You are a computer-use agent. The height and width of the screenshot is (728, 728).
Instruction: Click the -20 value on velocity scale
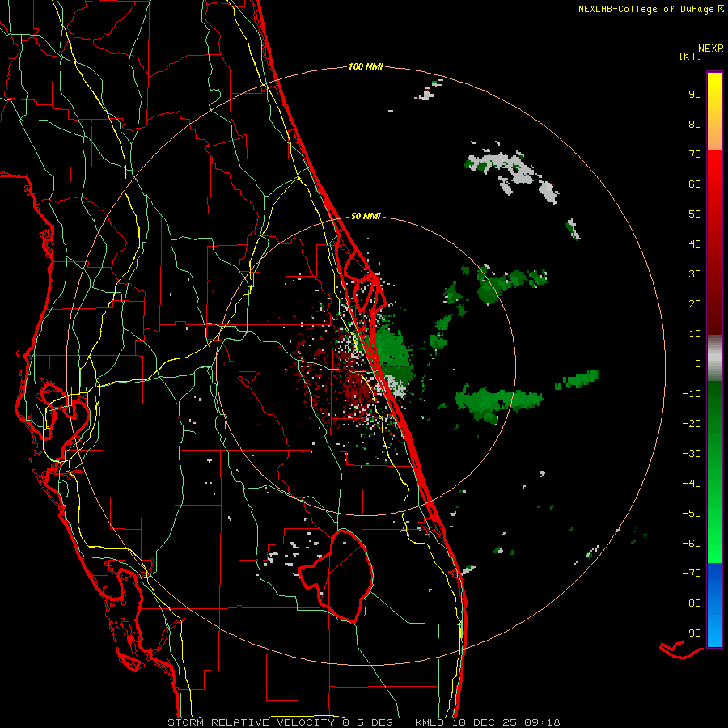pos(692,424)
